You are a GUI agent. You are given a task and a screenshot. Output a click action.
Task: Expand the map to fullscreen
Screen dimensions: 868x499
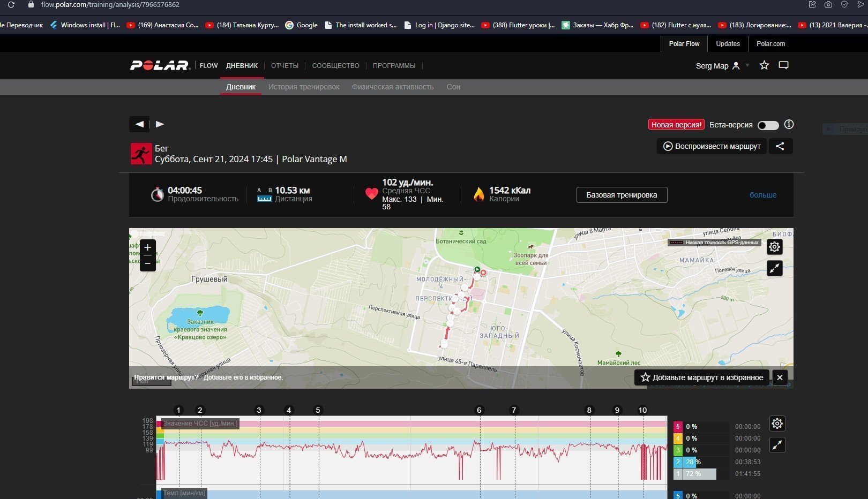(774, 268)
